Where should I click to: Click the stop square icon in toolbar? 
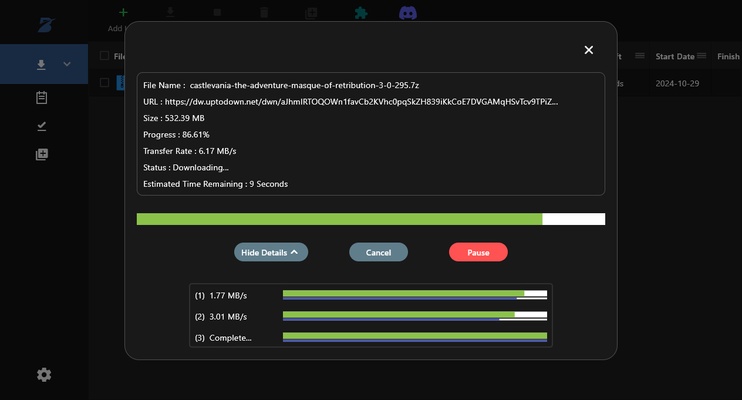point(217,13)
